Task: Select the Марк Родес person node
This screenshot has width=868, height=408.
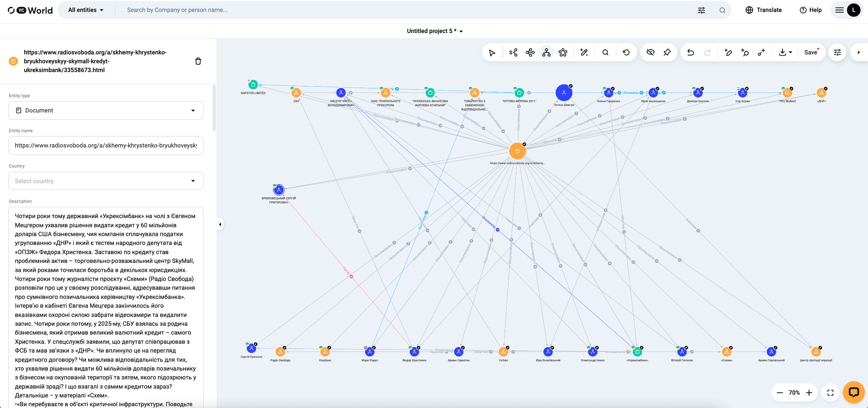Action: pos(370,352)
